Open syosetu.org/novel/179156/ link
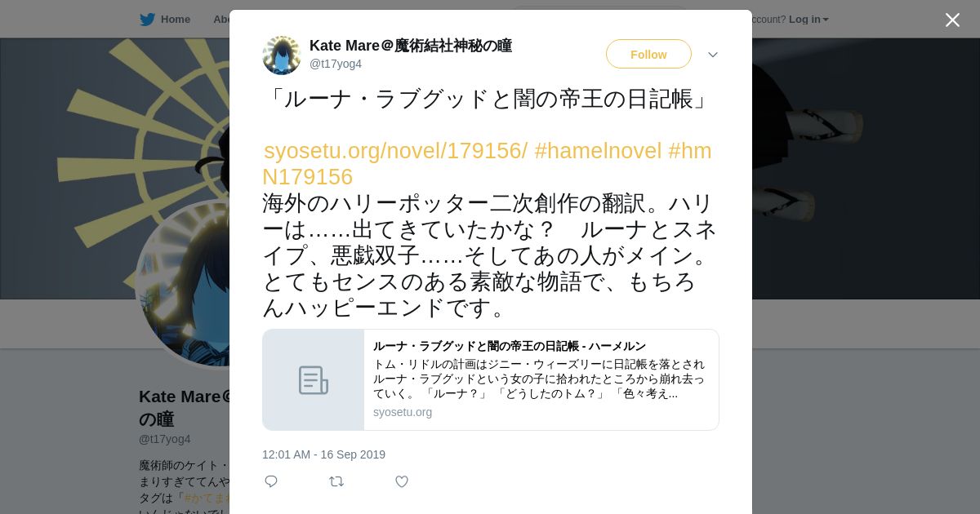This screenshot has height=514, width=980. [396, 151]
